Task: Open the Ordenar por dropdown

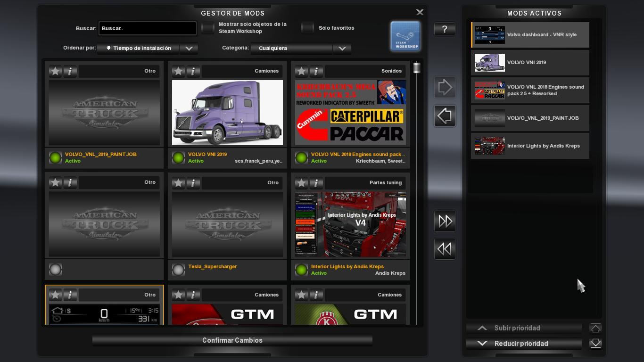Action: tap(189, 48)
